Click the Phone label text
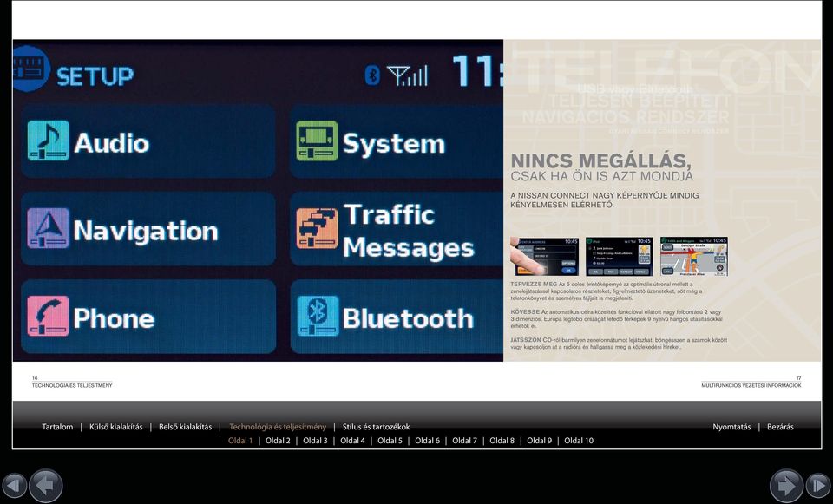Image resolution: width=833 pixels, height=504 pixels. (x=115, y=318)
